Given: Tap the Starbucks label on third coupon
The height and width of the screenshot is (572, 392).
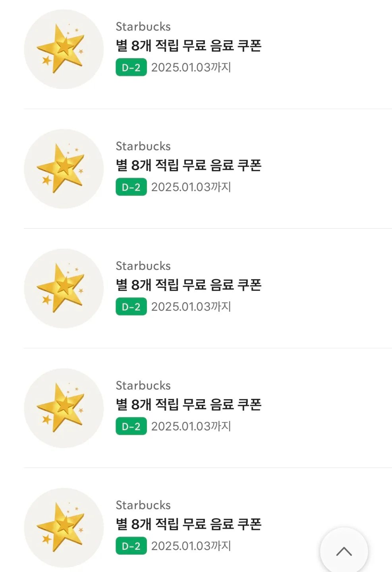Looking at the screenshot, I should click(143, 266).
